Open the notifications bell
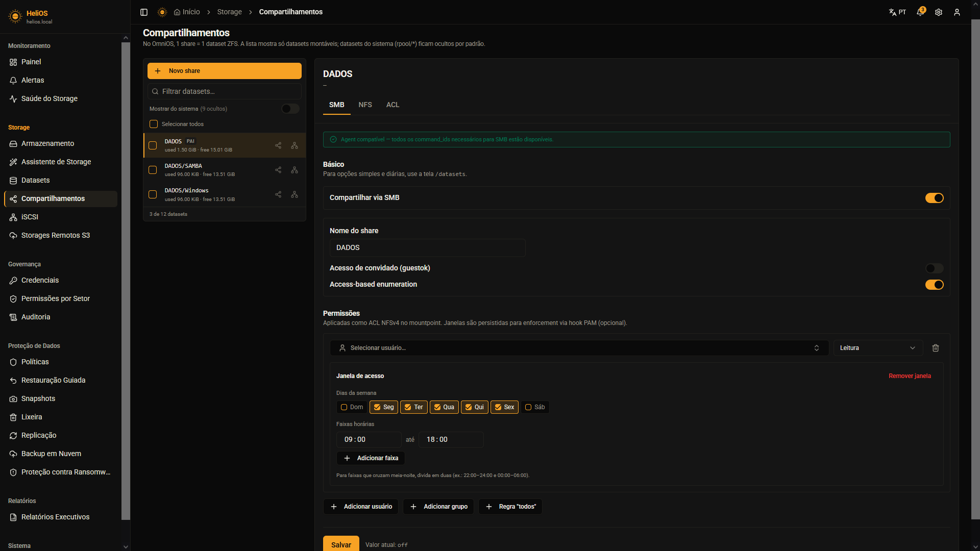Image resolution: width=980 pixels, height=551 pixels. [x=920, y=12]
